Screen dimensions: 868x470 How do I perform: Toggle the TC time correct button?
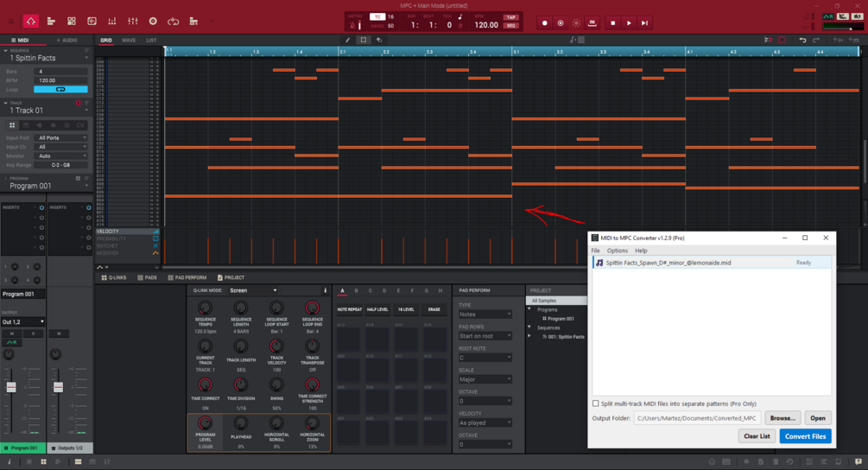click(377, 16)
